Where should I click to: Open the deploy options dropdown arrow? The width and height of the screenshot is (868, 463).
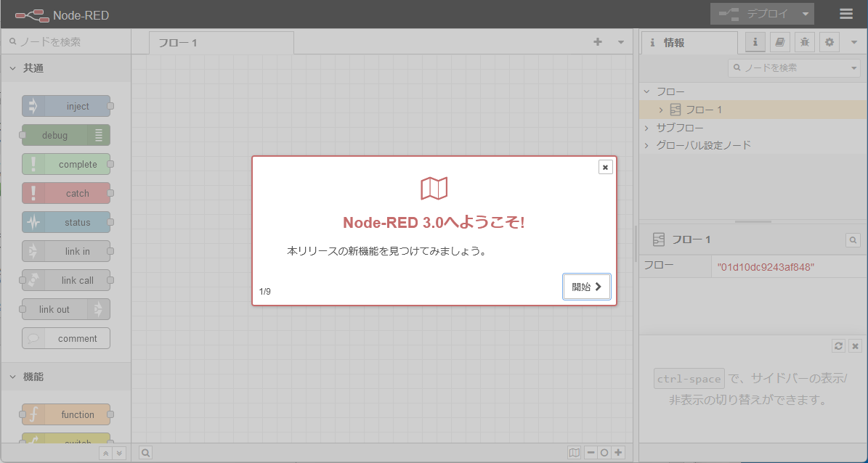click(x=806, y=14)
